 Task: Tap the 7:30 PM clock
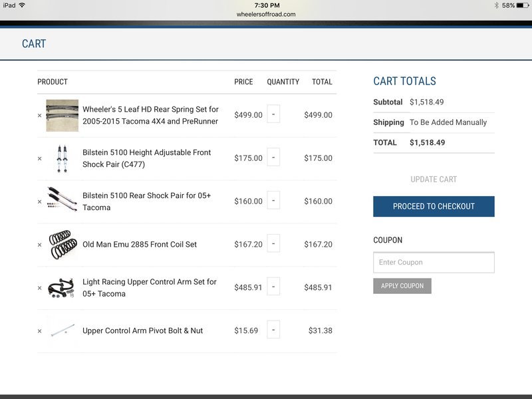click(x=267, y=5)
